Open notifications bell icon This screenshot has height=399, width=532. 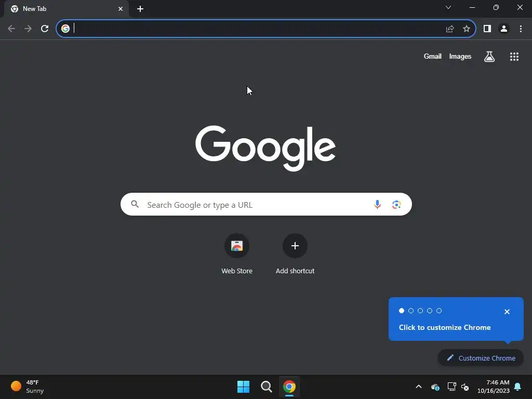pyautogui.click(x=517, y=387)
